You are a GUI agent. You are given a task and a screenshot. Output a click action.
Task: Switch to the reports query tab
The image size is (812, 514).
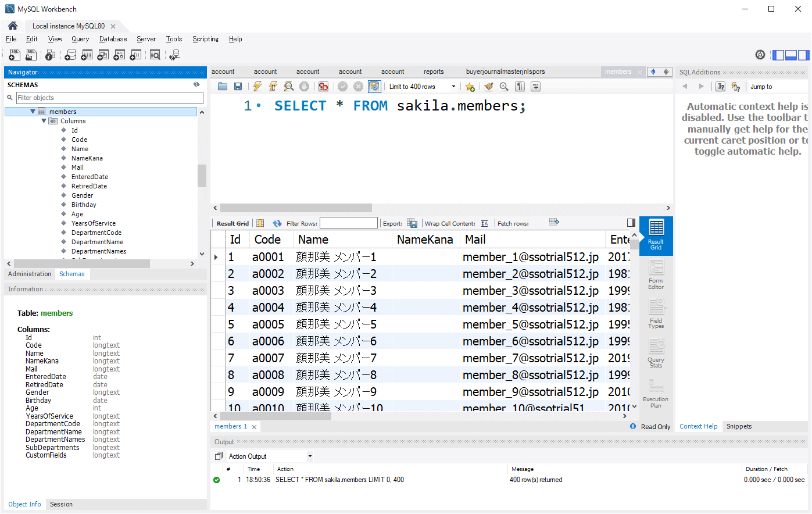(433, 72)
